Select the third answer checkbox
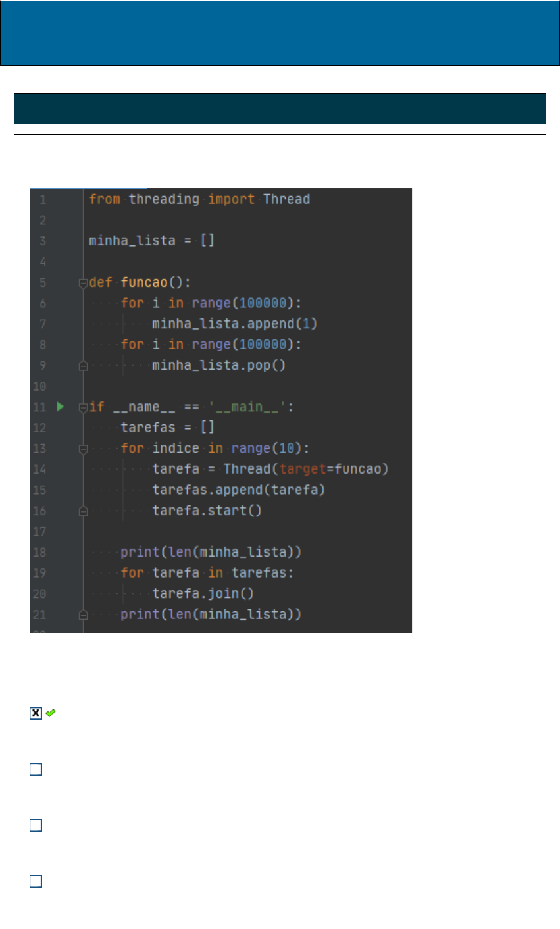This screenshot has height=929, width=560. 36,825
